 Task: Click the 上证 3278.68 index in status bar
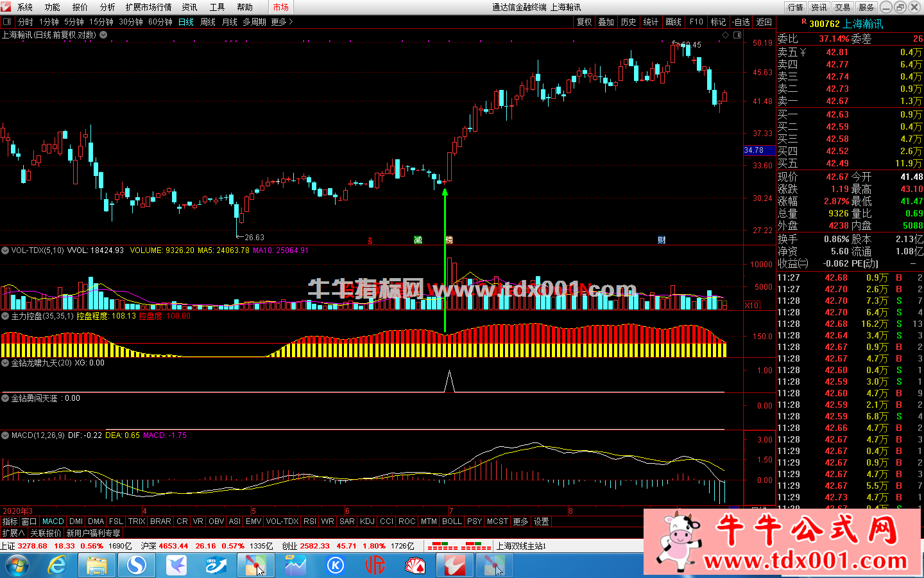[x=24, y=546]
